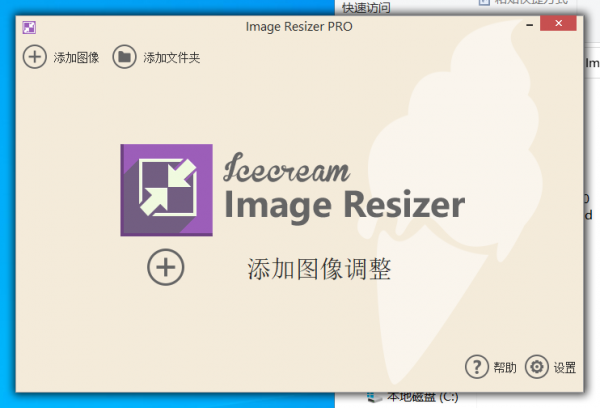Click the app icon in title bar
600x408 pixels.
pyautogui.click(x=29, y=28)
